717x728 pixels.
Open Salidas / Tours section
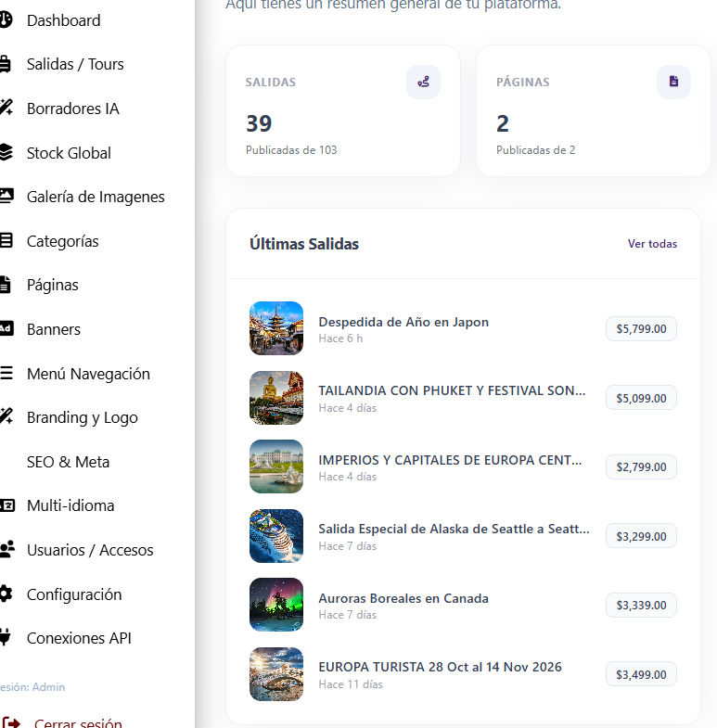pos(75,64)
